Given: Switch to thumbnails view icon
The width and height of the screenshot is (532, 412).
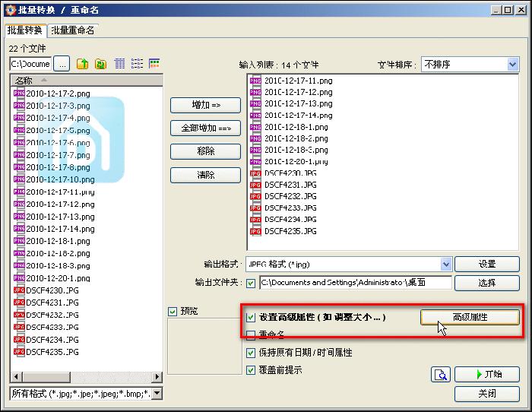Looking at the screenshot, I should [x=154, y=63].
